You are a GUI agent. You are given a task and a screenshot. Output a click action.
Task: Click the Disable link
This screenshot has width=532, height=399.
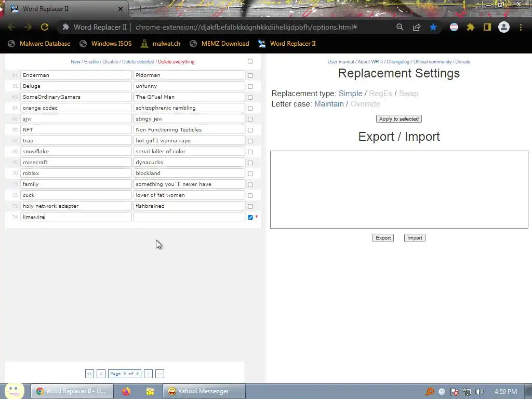pyautogui.click(x=110, y=62)
